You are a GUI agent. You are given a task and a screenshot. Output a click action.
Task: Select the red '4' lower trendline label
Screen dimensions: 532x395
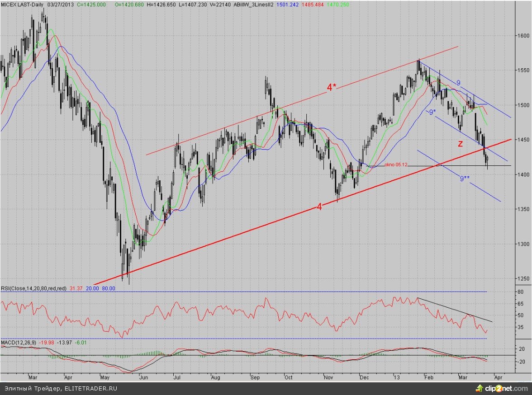[x=319, y=207]
